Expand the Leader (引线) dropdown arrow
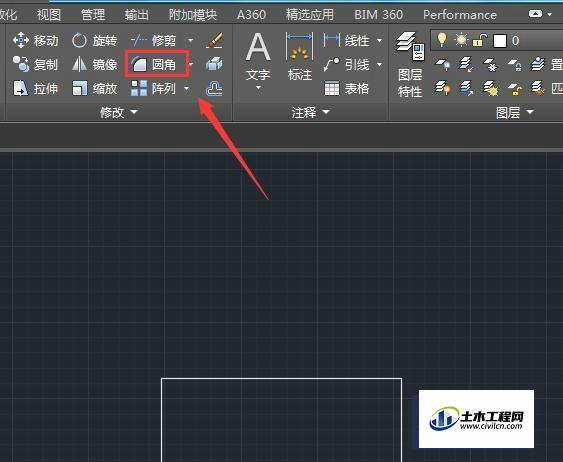 380,65
